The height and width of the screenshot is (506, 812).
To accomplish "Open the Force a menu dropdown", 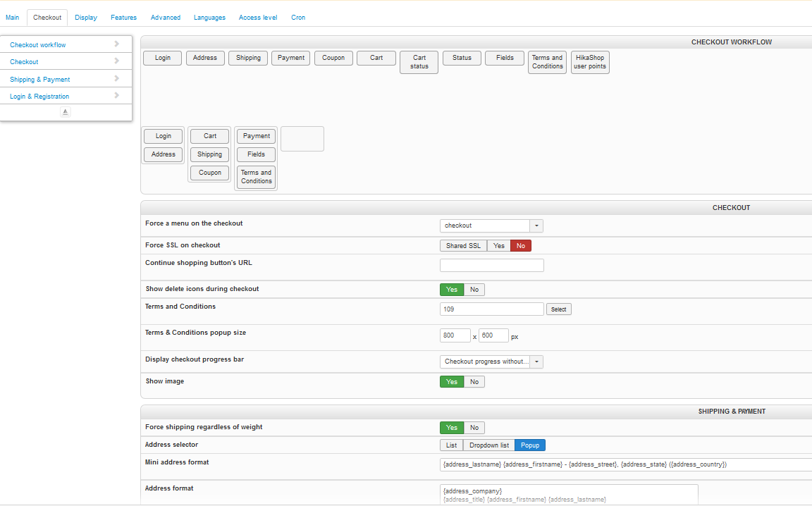I will tap(536, 226).
